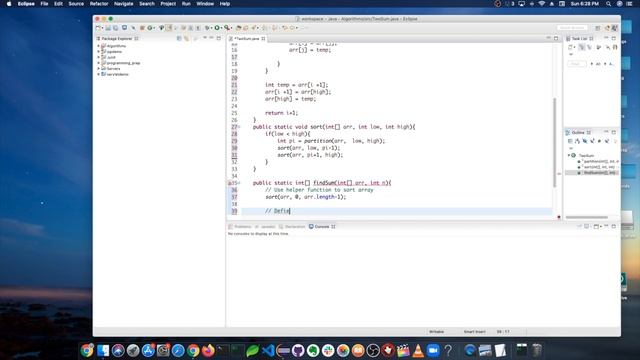
Task: Expand the Algorithms project tree
Action: click(x=98, y=46)
